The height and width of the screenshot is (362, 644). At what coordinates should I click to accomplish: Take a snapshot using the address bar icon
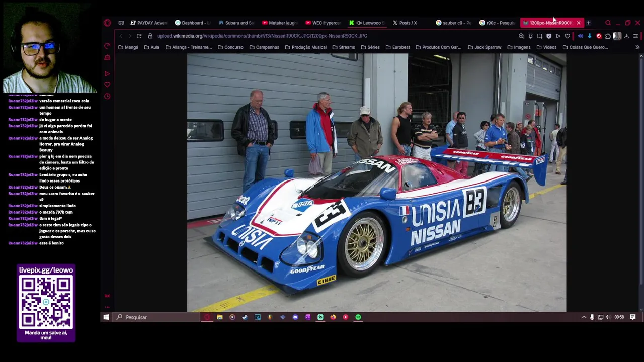click(x=540, y=36)
